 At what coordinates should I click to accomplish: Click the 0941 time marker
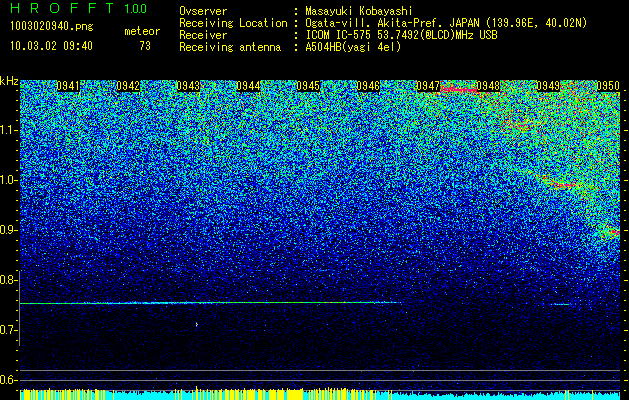click(68, 86)
